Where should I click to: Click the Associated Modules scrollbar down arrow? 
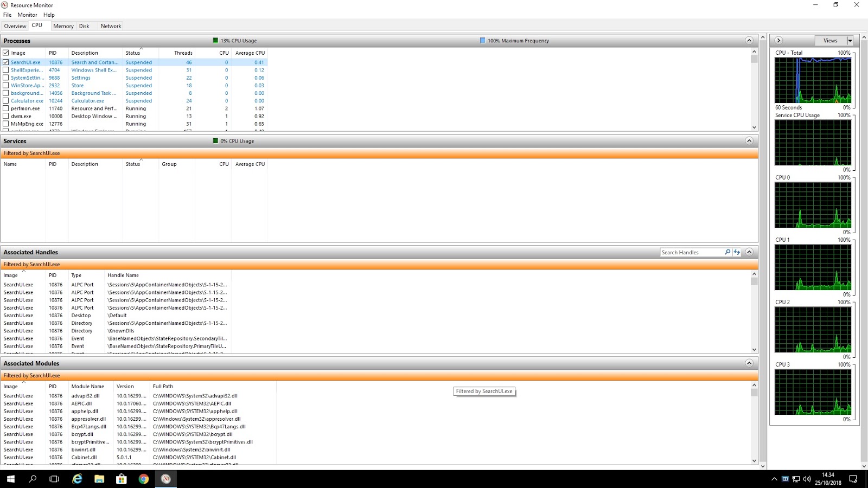tap(754, 461)
